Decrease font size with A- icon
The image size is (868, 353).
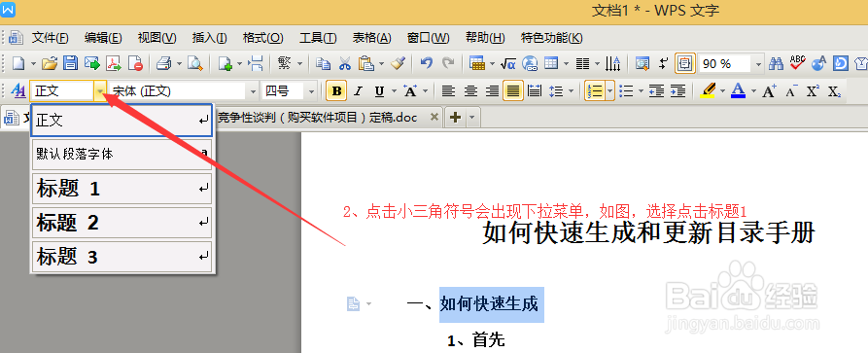791,90
